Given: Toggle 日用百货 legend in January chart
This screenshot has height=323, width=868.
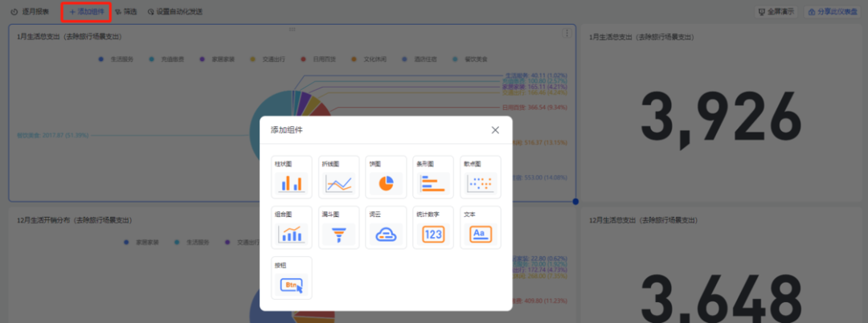Looking at the screenshot, I should (x=318, y=59).
